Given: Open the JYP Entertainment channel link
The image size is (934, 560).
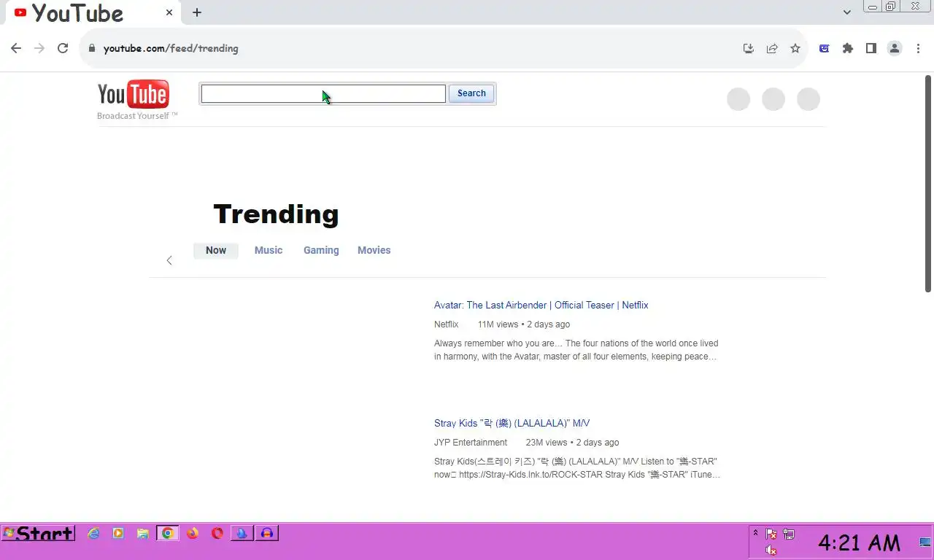Looking at the screenshot, I should 471,443.
